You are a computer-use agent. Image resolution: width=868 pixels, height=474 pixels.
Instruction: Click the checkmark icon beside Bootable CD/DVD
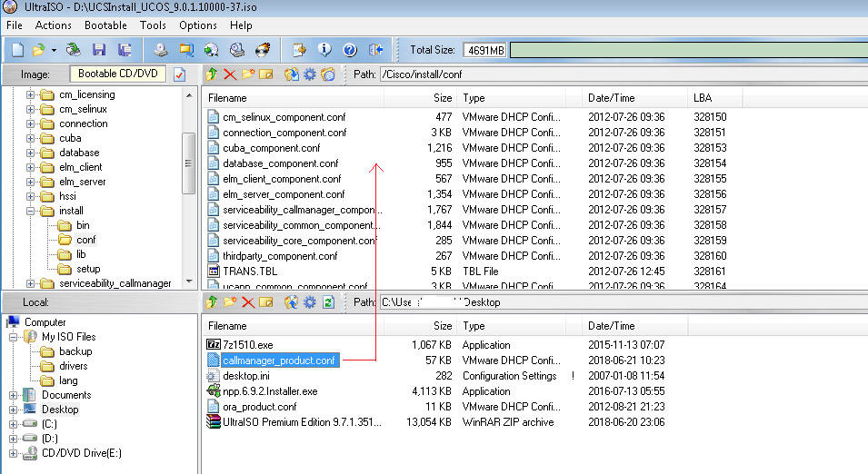pyautogui.click(x=179, y=74)
